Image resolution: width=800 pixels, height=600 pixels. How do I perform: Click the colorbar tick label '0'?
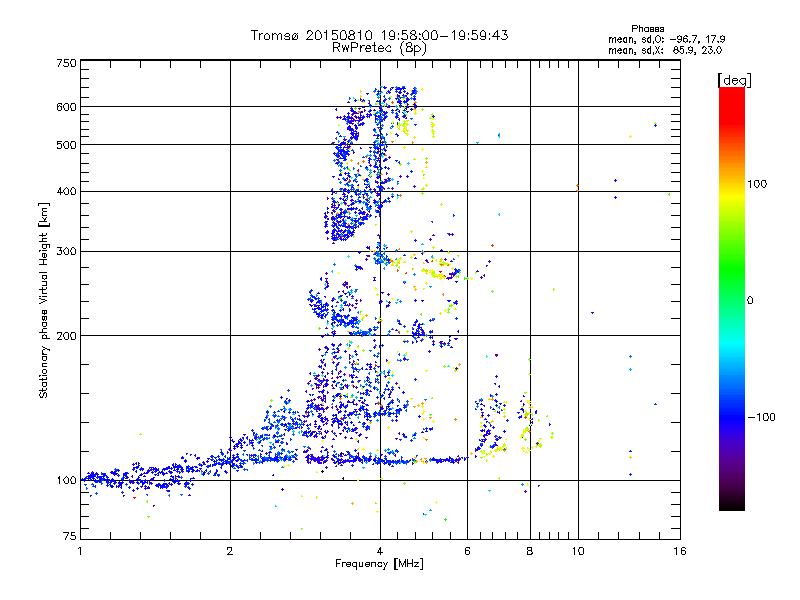click(x=750, y=300)
